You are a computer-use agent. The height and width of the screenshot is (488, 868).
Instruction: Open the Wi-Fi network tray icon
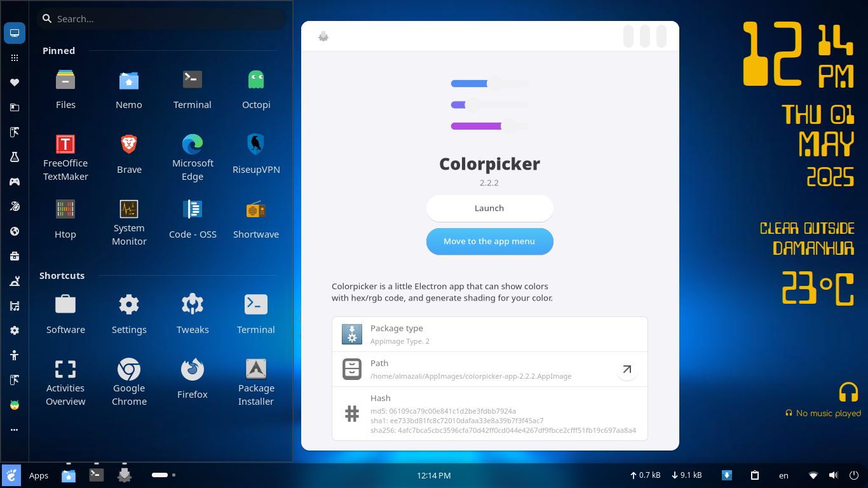[x=813, y=475]
